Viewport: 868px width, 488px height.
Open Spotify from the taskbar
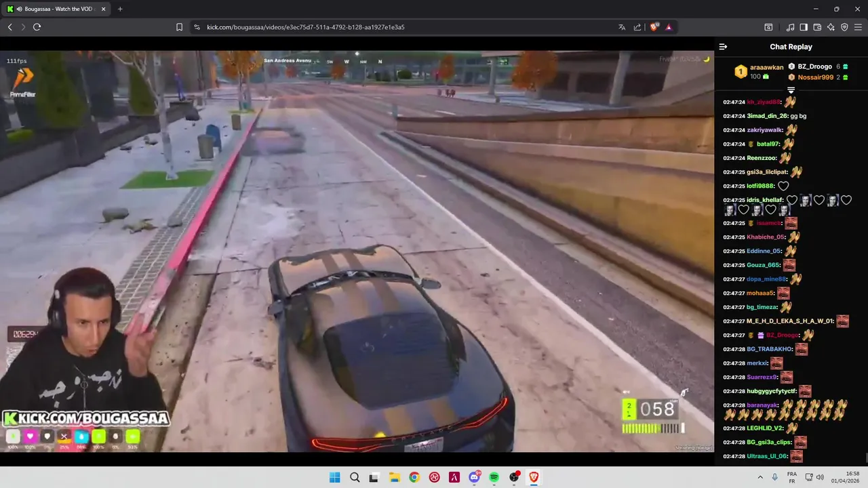pos(494,477)
